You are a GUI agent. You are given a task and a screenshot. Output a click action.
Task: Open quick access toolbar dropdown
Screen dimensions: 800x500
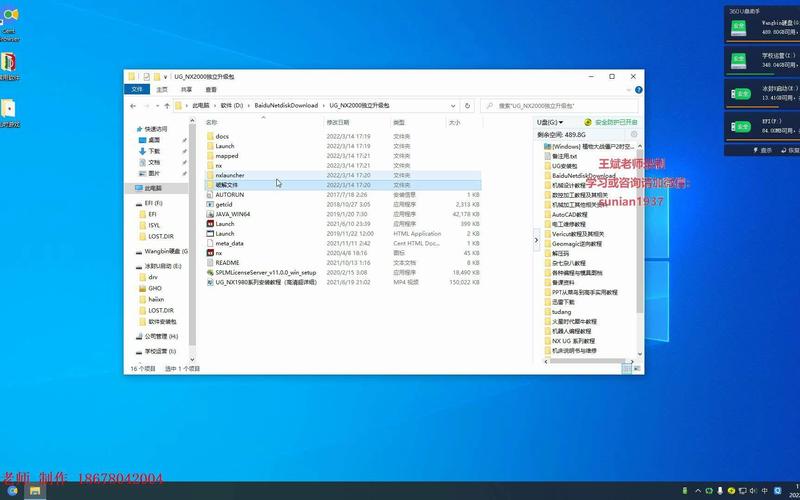[x=165, y=77]
